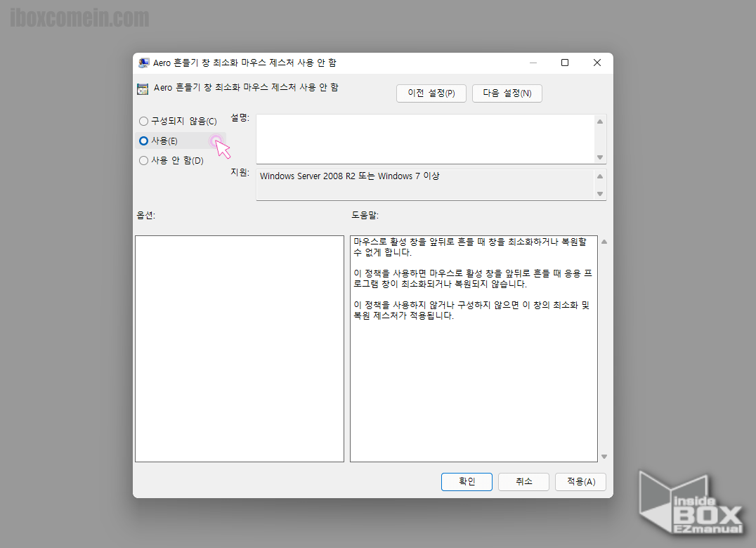Select the 사용 안 함(D) radio option
Screen dimensions: 756x548
(144, 160)
